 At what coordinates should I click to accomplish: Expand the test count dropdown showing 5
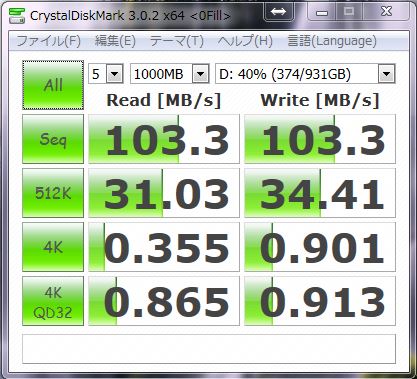pyautogui.click(x=115, y=74)
